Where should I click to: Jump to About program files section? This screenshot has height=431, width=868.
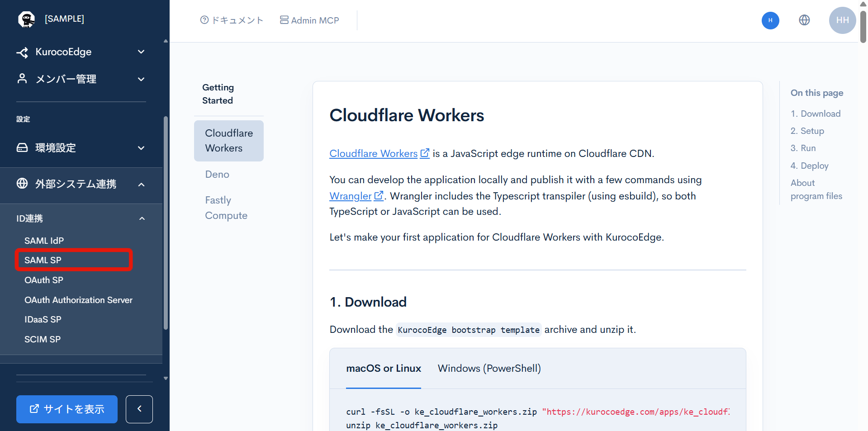coord(816,189)
